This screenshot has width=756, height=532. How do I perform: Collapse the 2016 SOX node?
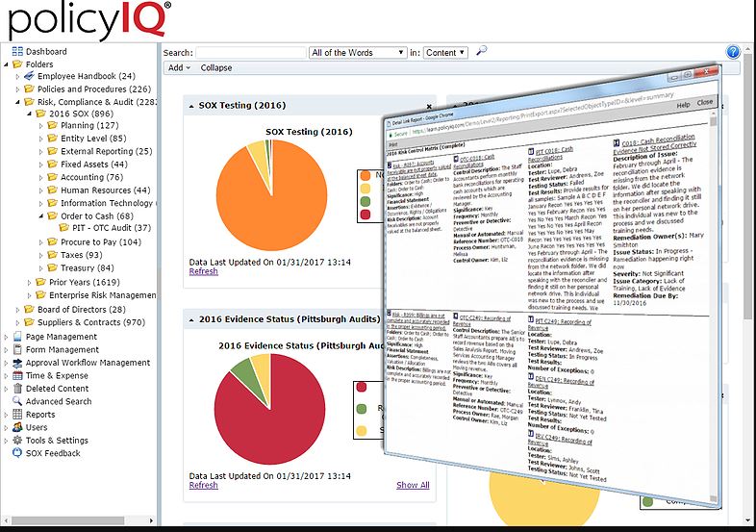coord(29,114)
